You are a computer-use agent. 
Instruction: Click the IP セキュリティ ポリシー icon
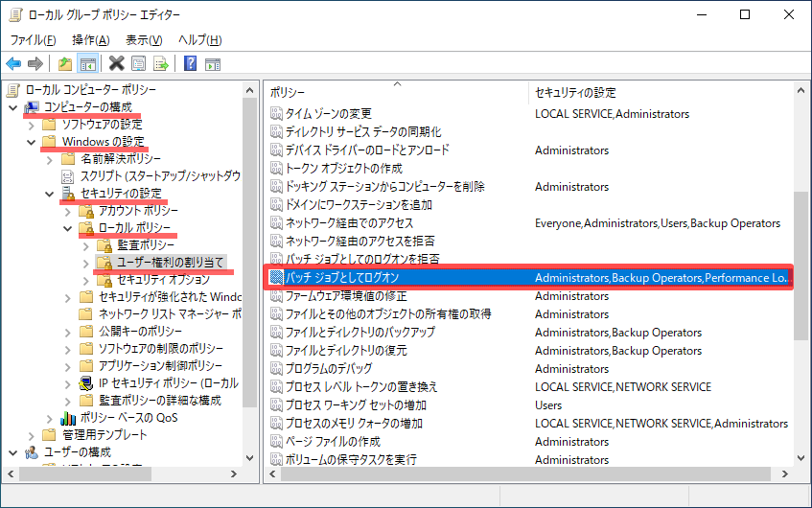click(86, 383)
